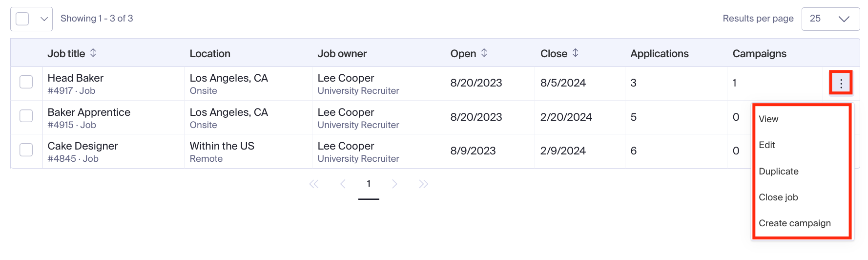Open the three-dot actions menu for Head Baker
Viewport: 868px width, 260px height.
[x=841, y=84]
